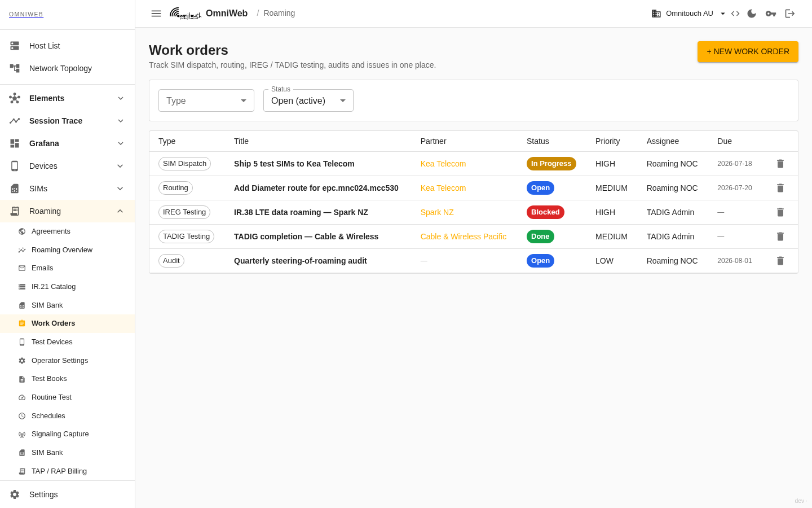Open the first SIM Bank menu item

point(68,305)
